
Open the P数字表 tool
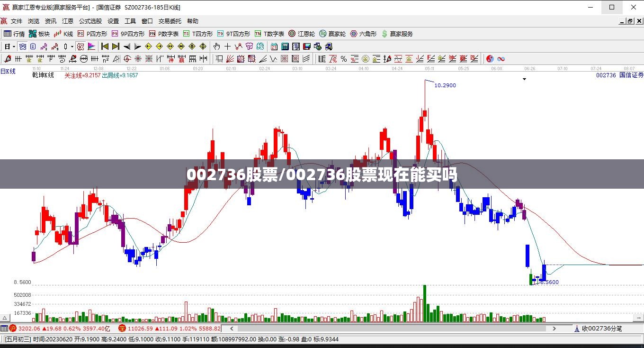tap(164, 34)
